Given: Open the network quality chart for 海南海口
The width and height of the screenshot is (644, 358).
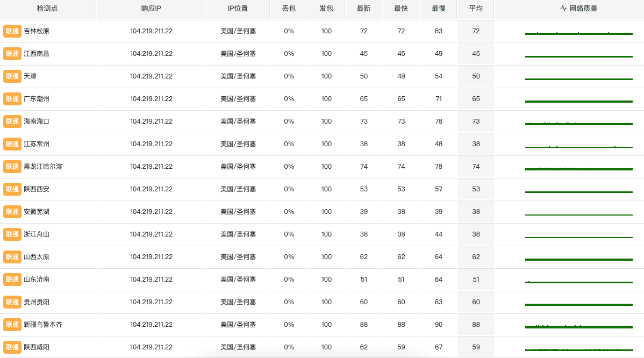Looking at the screenshot, I should click(x=579, y=124).
